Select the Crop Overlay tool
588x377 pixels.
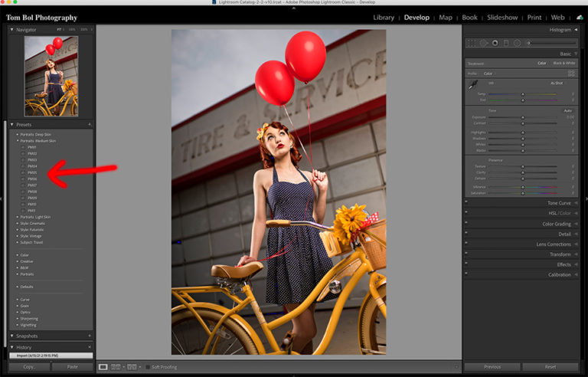tap(471, 43)
